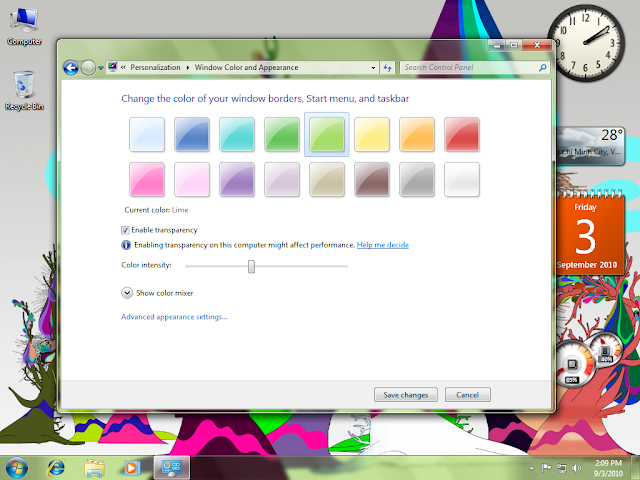Select the Sky color swatch (first, pale blue)
The image size is (640, 480).
click(147, 134)
